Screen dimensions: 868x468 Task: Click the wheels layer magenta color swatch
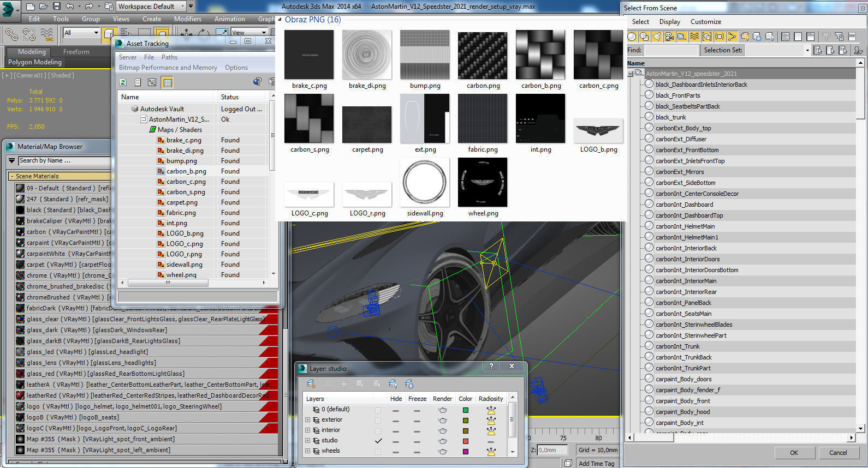pos(465,452)
